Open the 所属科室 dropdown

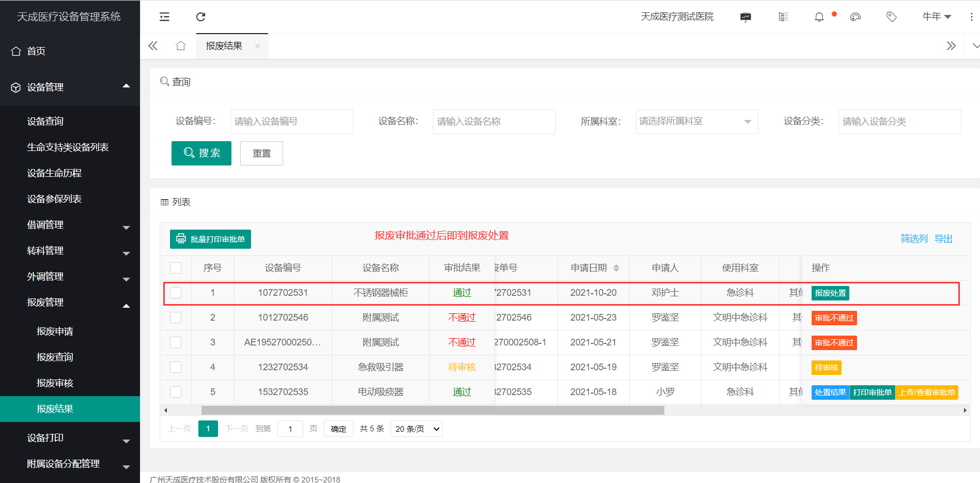point(697,122)
